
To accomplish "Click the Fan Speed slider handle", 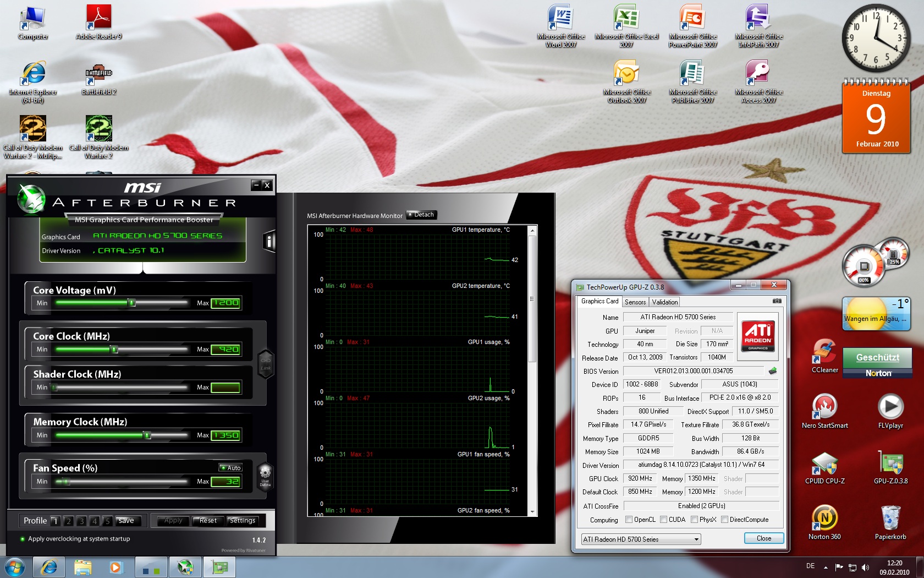I will 65,482.
